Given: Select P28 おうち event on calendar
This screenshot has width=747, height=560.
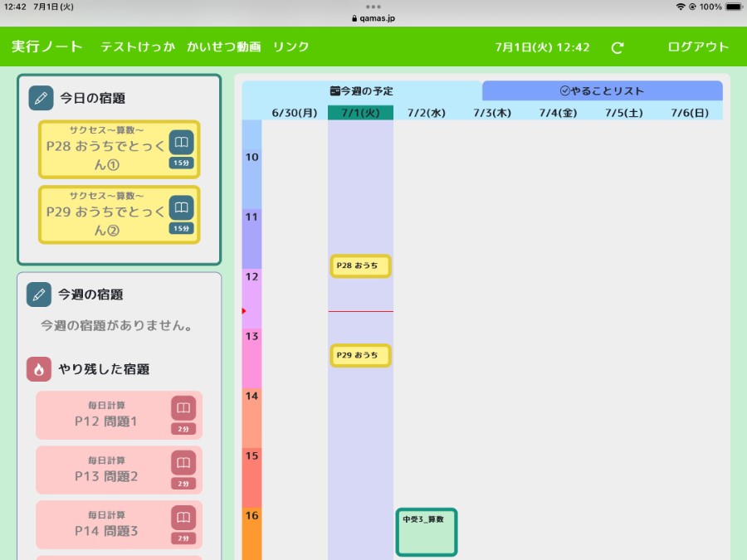Looking at the screenshot, I should [x=360, y=265].
